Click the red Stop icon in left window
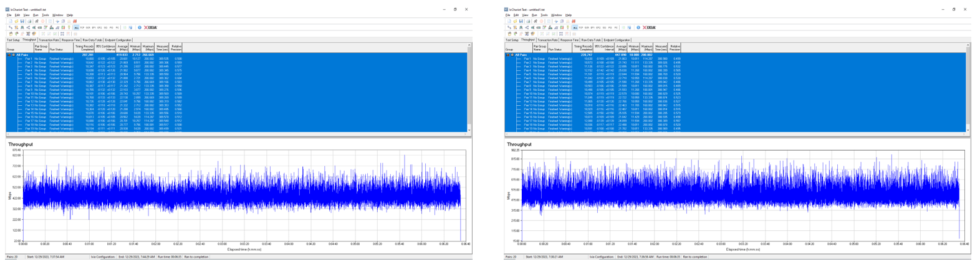980x267 pixels. [42, 21]
